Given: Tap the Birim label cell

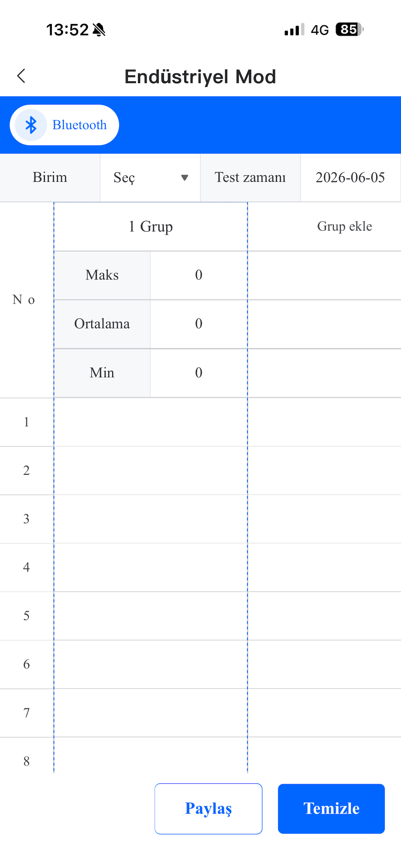Looking at the screenshot, I should click(x=50, y=178).
